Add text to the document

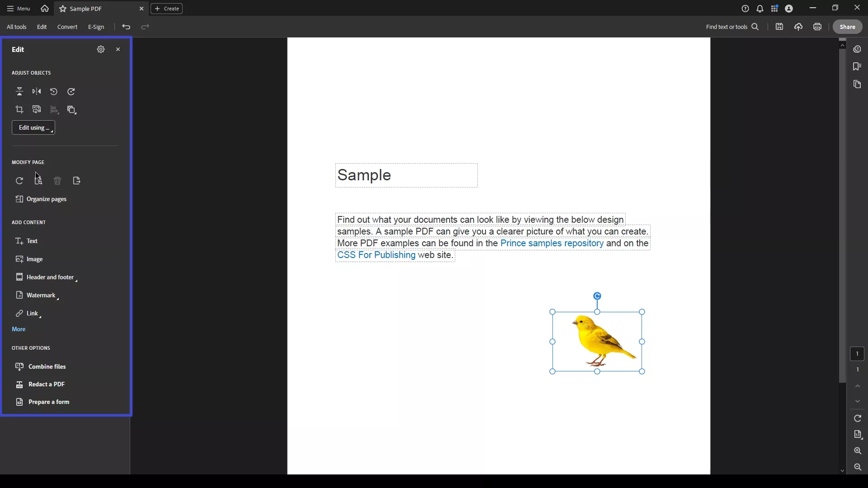click(x=32, y=241)
